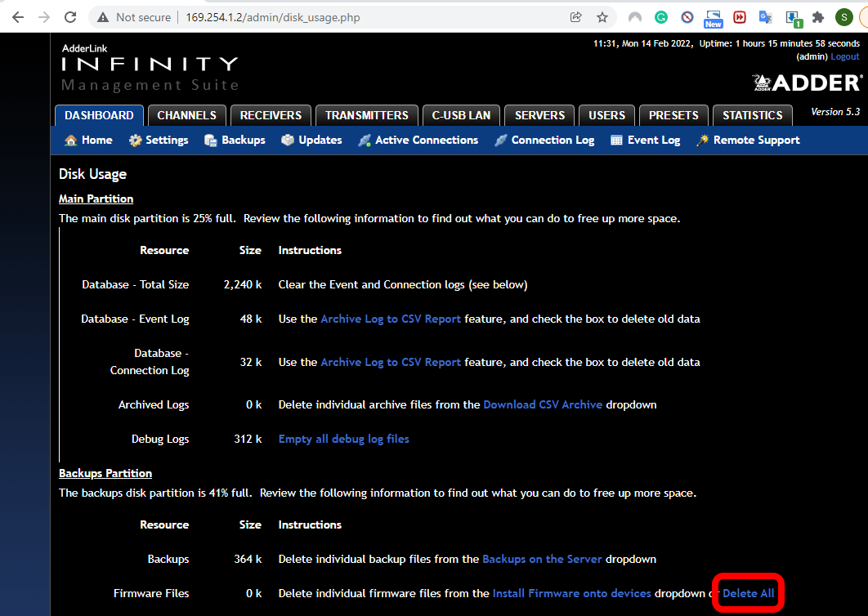Reload the disk usage page
Screen dimensions: 868x616
point(70,17)
